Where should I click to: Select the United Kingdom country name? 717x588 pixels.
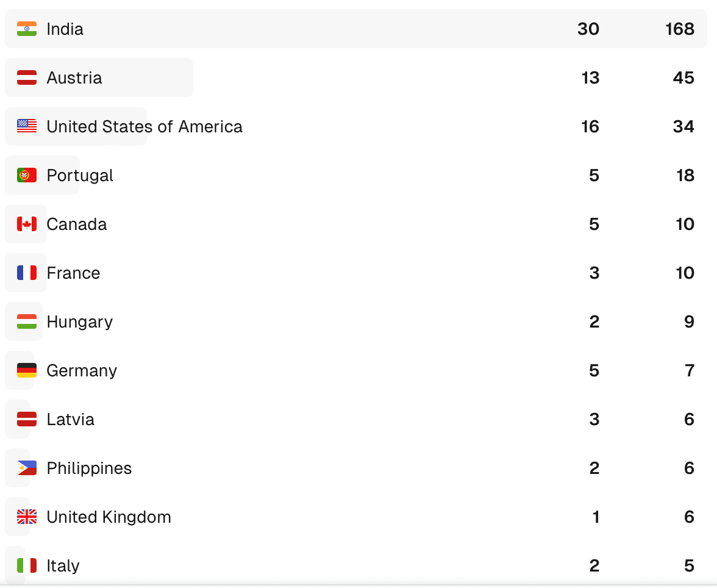pos(109,517)
